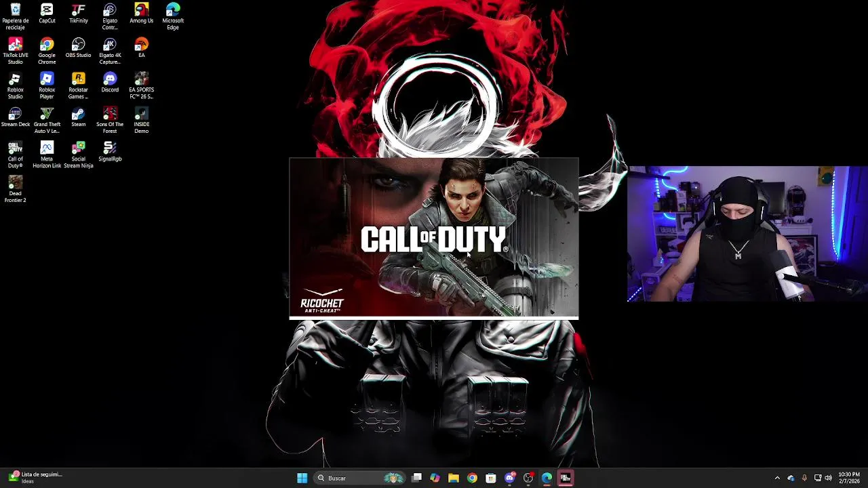Open the Roblox Studio shortcut

tap(15, 86)
